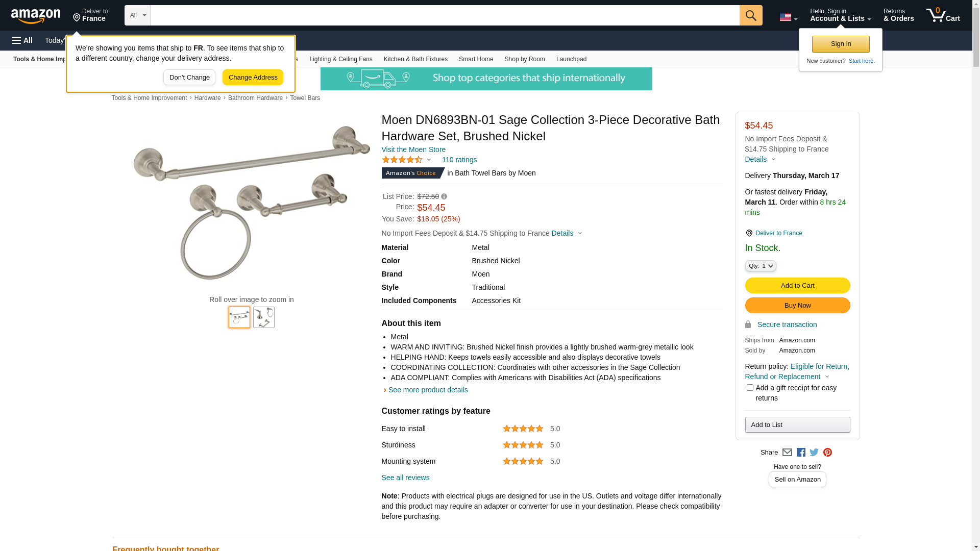Open the Qty quantity dropdown
980x551 pixels.
760,266
